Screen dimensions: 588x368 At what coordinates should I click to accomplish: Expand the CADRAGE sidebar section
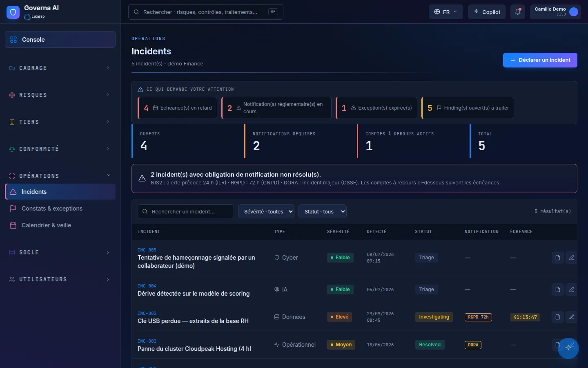(60, 68)
